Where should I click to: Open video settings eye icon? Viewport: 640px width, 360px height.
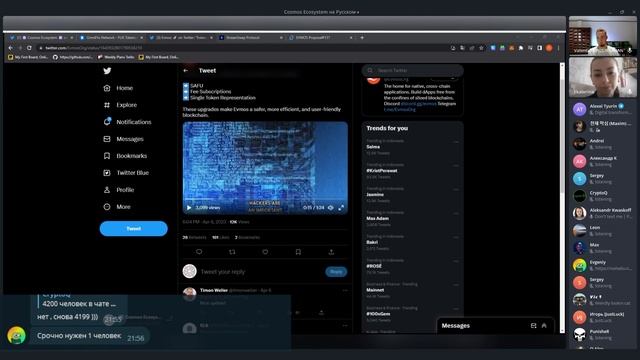pos(331,208)
